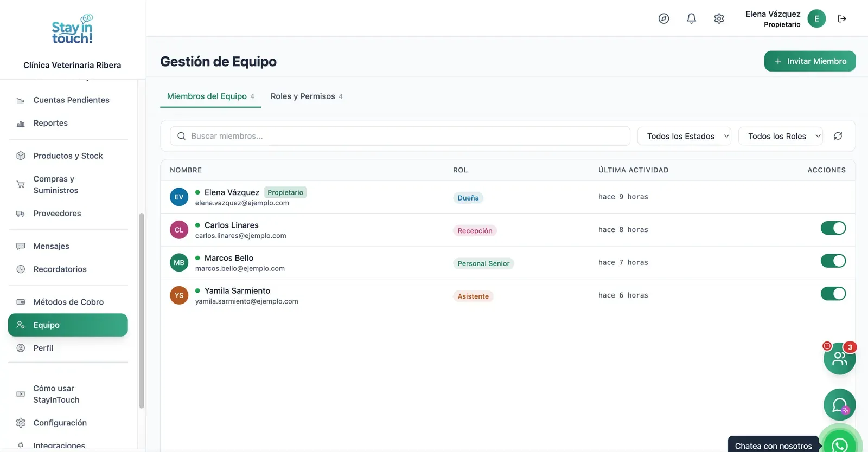This screenshot has width=868, height=452.
Task: Open the compass explore icon in header
Action: [663, 18]
